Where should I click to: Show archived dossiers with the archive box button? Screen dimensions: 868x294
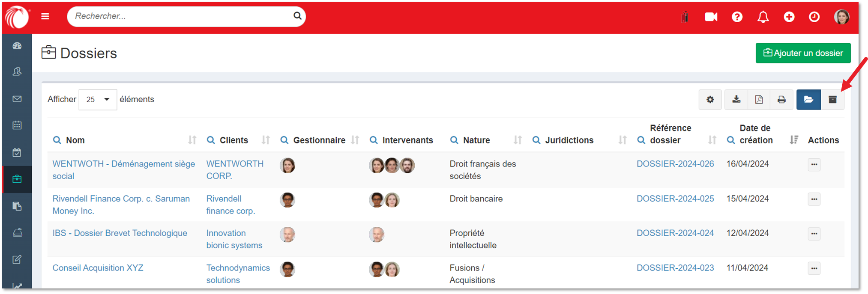click(832, 100)
